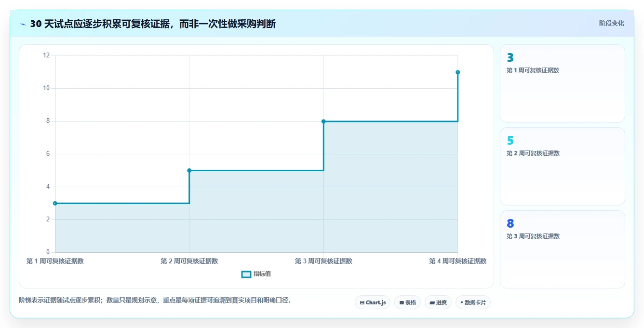Click the card value 3
Screen dimensions: 644x328
510,58
